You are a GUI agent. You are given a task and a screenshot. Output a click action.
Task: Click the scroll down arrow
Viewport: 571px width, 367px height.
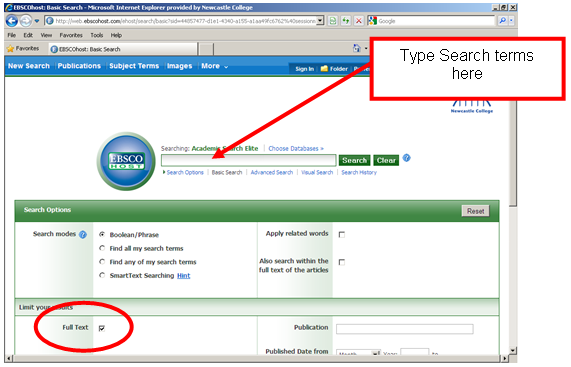click(513, 351)
